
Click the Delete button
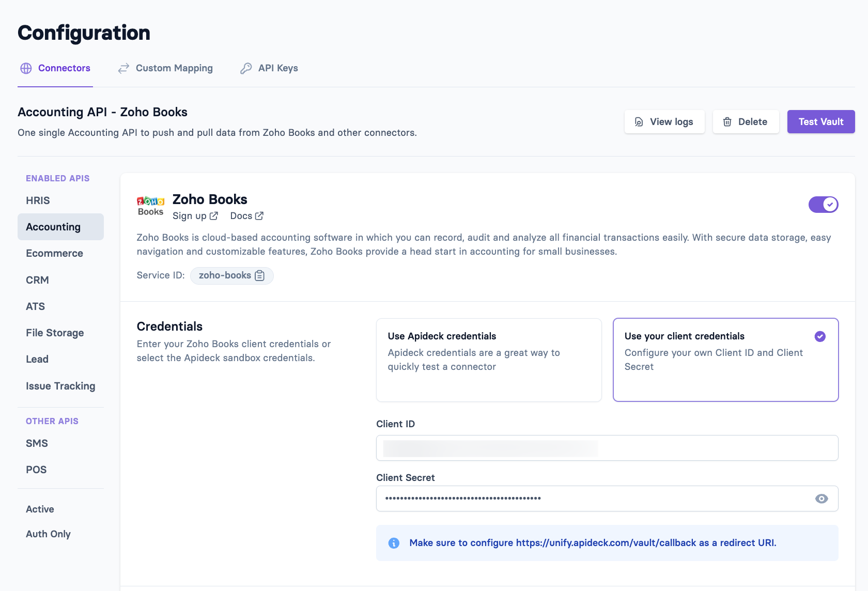(x=746, y=122)
